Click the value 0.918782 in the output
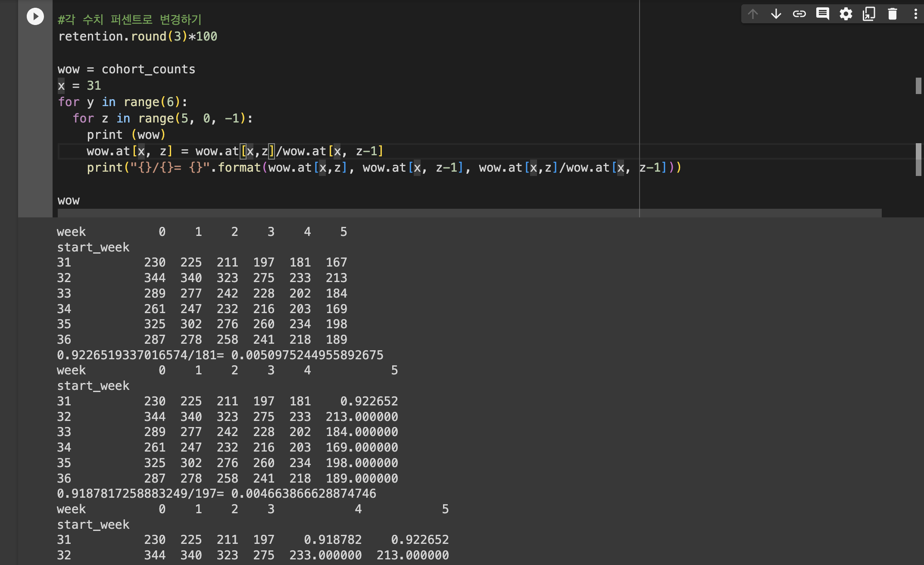The image size is (924, 565). click(x=333, y=540)
